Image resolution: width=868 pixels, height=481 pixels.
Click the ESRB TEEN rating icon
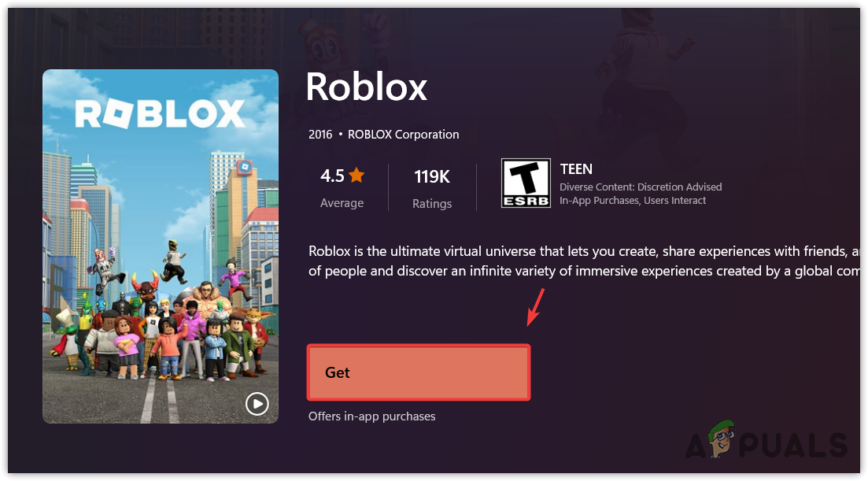tap(525, 182)
